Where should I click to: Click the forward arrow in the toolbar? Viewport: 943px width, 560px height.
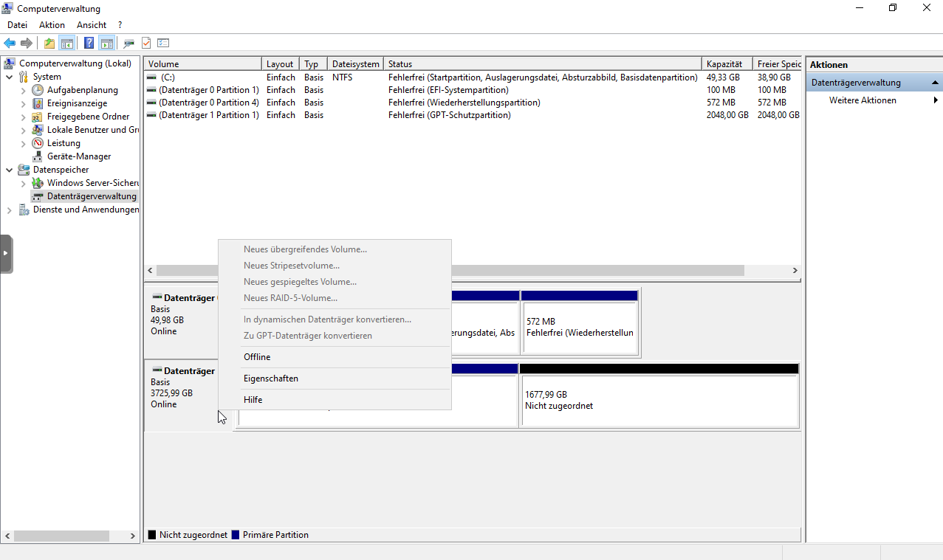[x=26, y=43]
